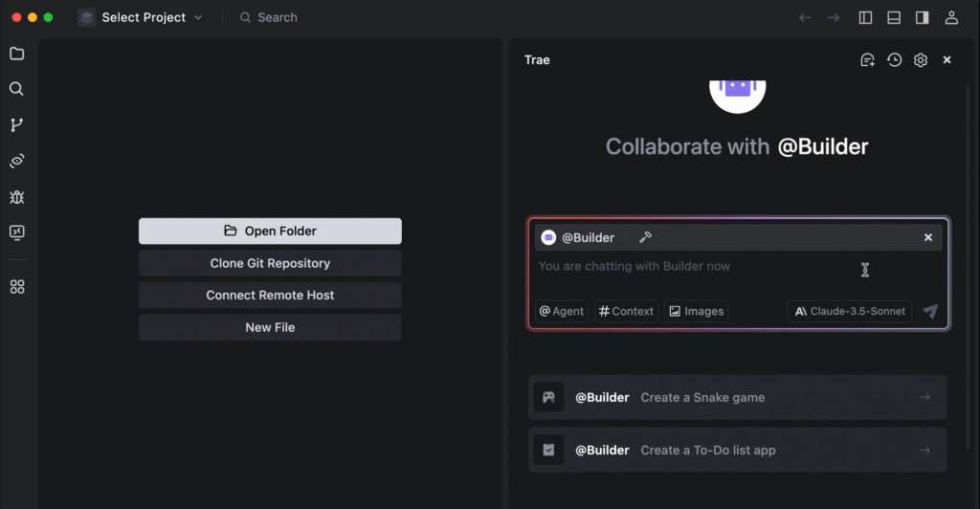Viewport: 980px width, 509px height.
Task: Go back with the left arrow
Action: pos(805,17)
